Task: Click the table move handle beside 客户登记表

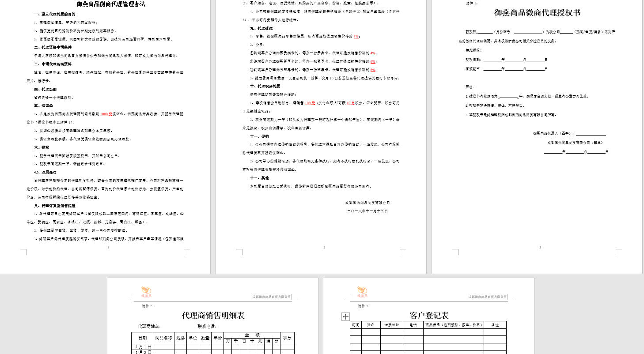Action: coord(345,316)
